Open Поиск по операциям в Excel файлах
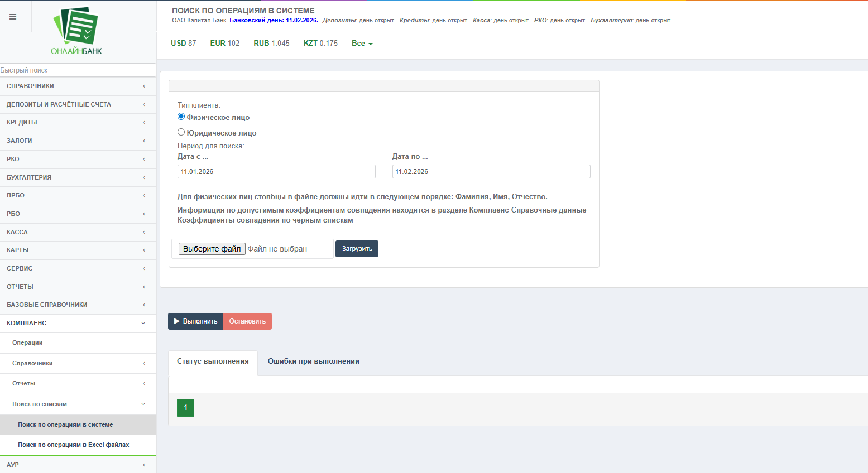The width and height of the screenshot is (868, 473). point(78,445)
